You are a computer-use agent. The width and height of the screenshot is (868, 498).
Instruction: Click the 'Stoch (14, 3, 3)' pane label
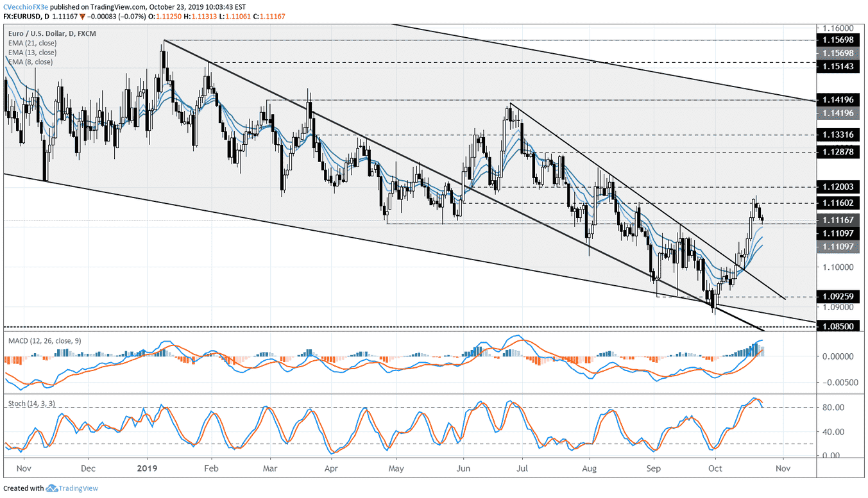click(33, 403)
